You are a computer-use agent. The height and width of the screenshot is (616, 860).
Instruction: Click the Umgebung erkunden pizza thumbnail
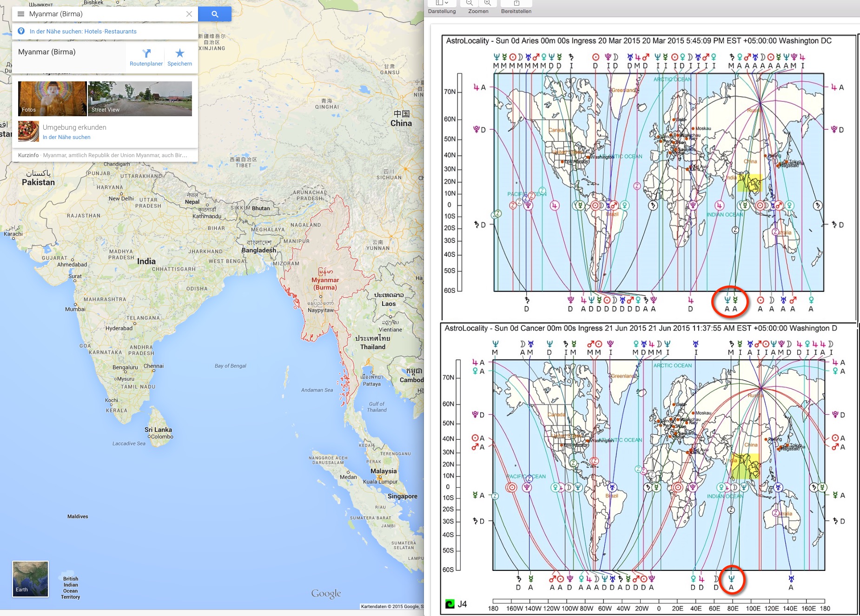coord(28,131)
